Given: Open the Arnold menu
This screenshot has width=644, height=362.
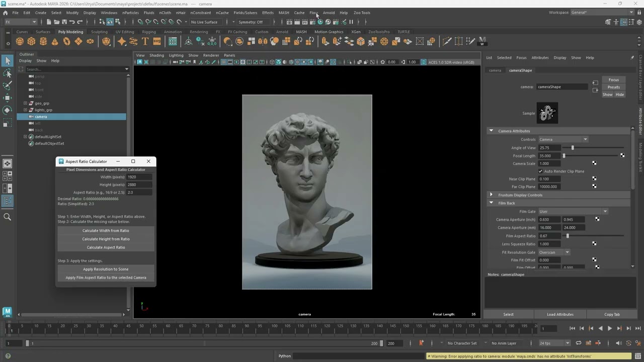Looking at the screenshot, I should 329,13.
